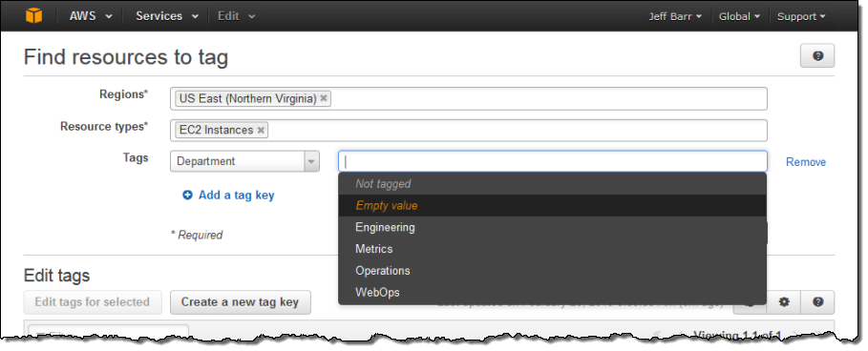Image resolution: width=868 pixels, height=351 pixels.
Task: Open the AWS dropdown menu
Action: point(92,16)
